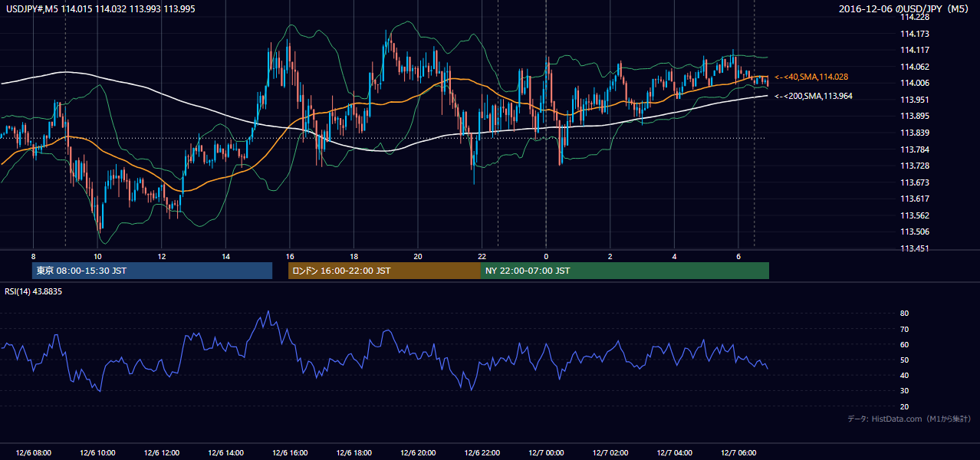The width and height of the screenshot is (980, 460).
Task: Click hour tick 12 under the price chart
Action: tap(161, 256)
